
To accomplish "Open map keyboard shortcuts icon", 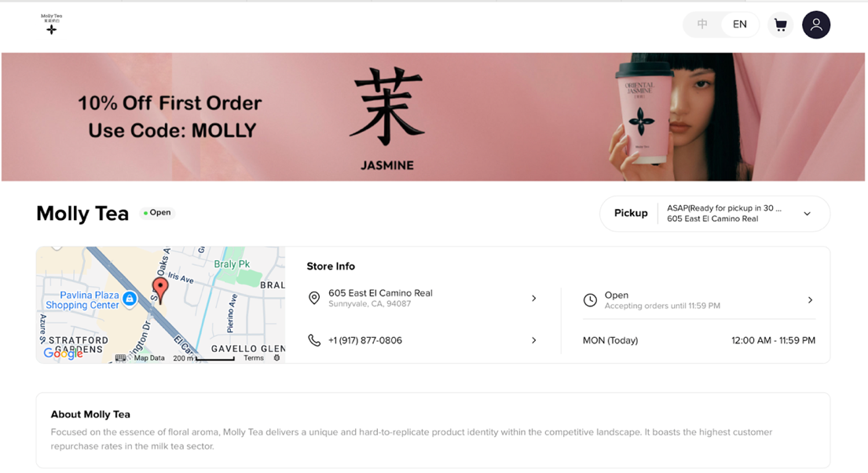I will click(x=120, y=357).
